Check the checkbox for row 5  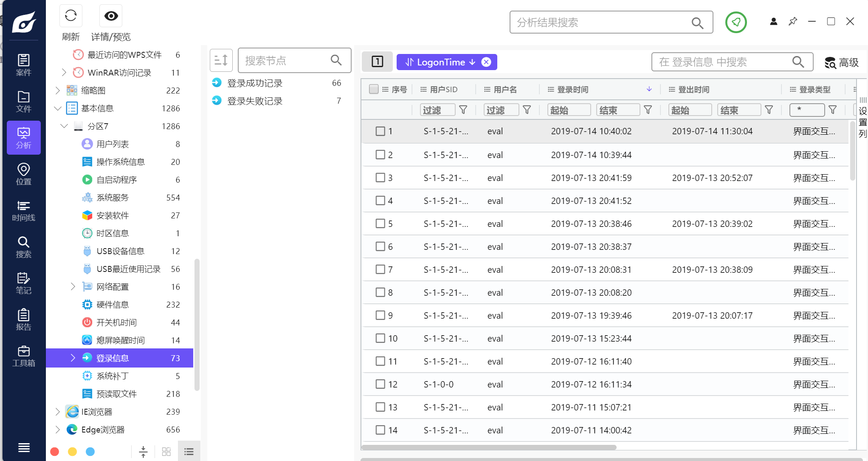380,223
